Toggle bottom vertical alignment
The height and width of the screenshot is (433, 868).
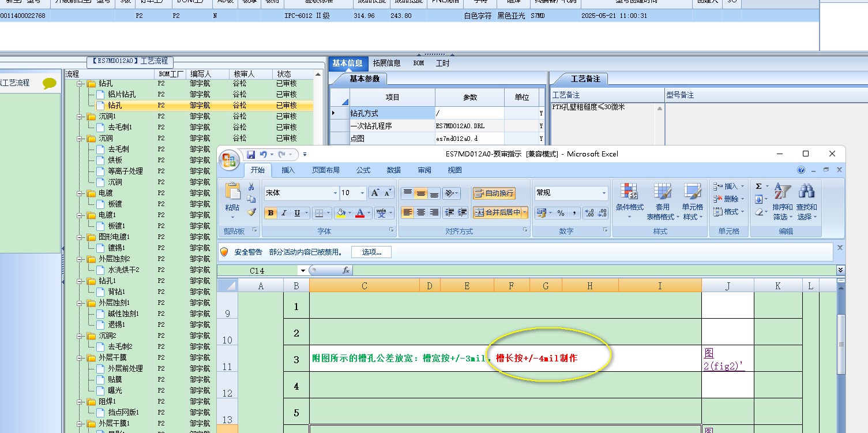pyautogui.click(x=434, y=193)
